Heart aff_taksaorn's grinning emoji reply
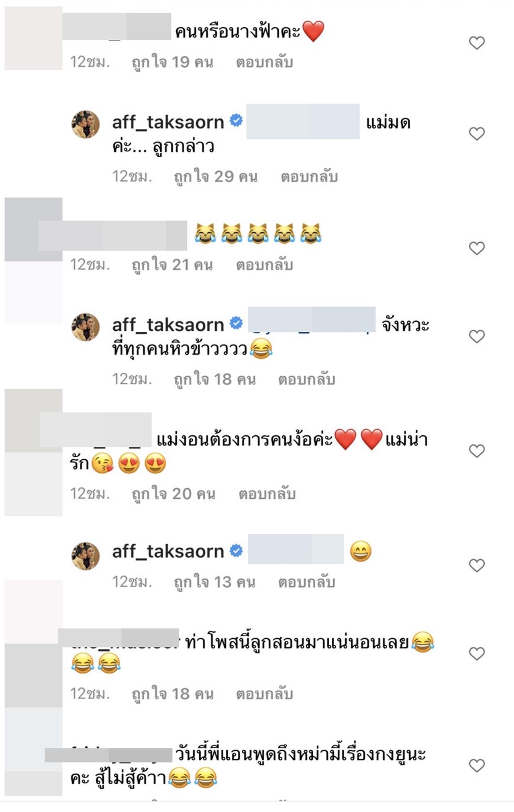 477,565
